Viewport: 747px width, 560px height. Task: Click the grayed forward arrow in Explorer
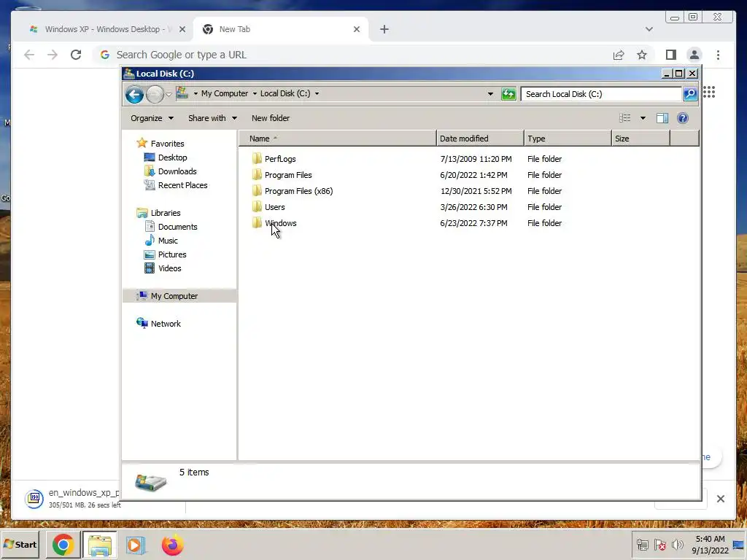pyautogui.click(x=155, y=94)
